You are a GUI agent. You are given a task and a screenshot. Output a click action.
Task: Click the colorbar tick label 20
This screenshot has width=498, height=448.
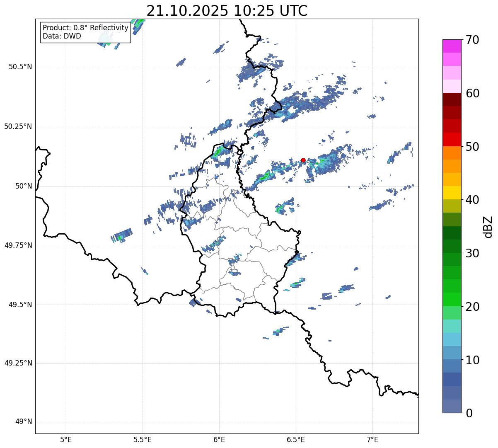click(x=472, y=307)
